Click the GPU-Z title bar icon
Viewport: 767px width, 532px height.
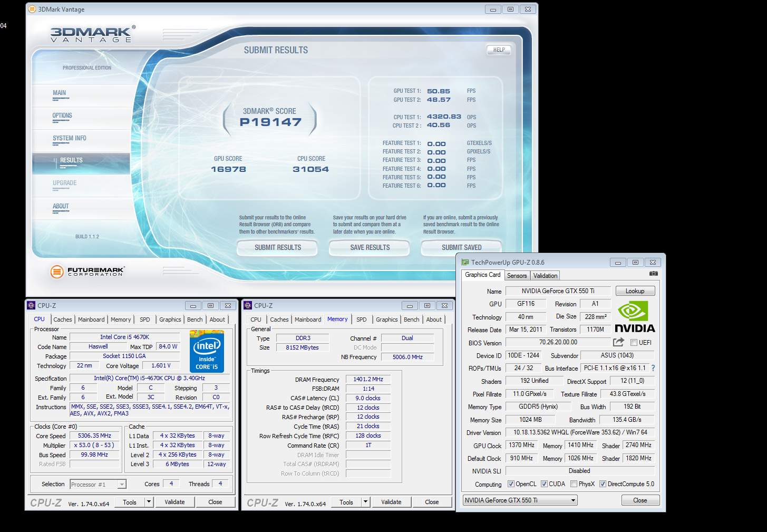coord(465,262)
